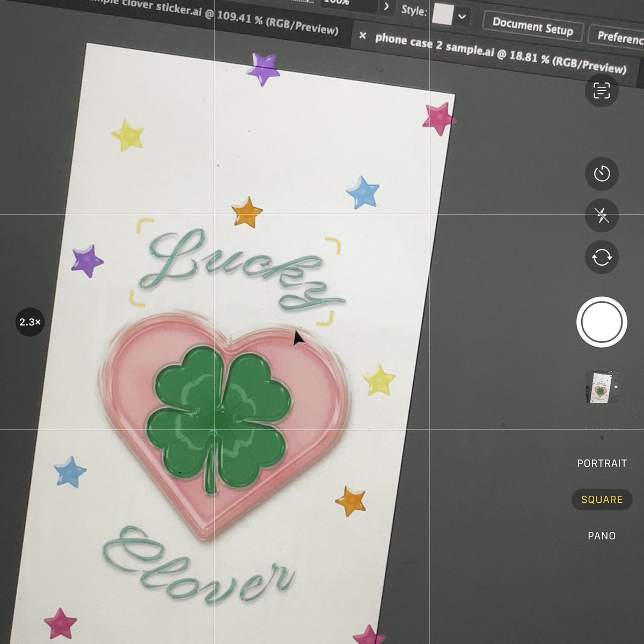
Task: Expand the Style dropdown arrow
Action: tap(462, 17)
